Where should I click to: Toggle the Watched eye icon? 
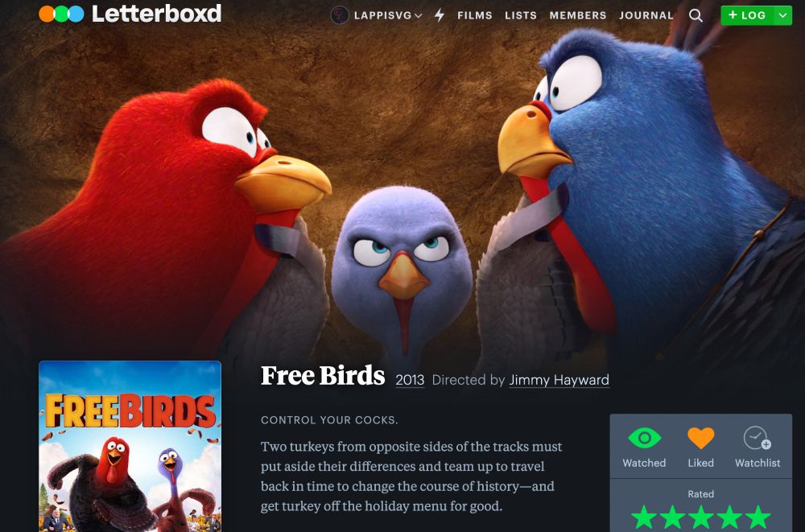point(644,438)
